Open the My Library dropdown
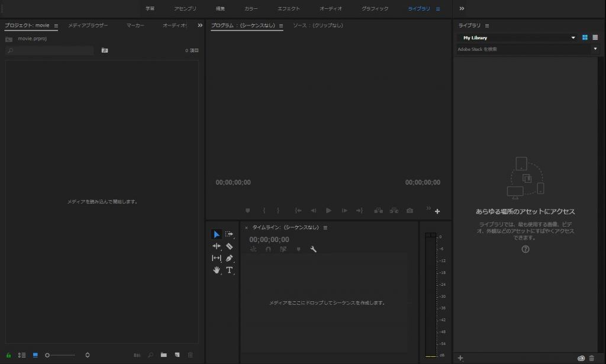606x364 pixels. coord(573,37)
